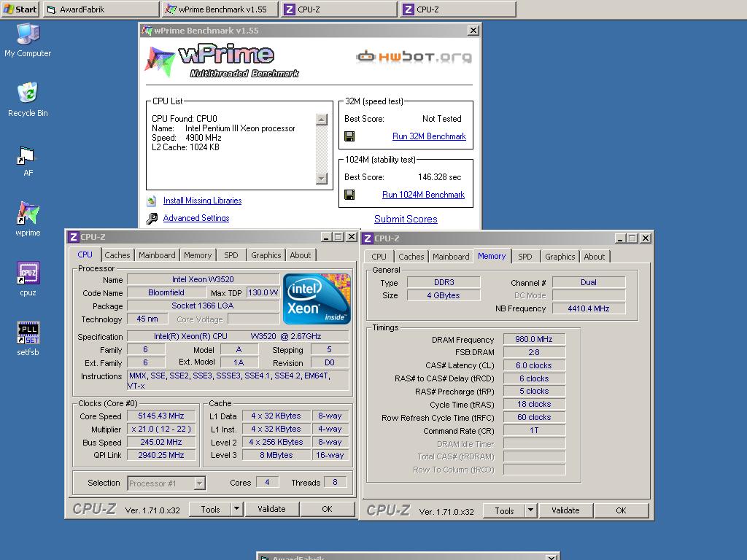Click OK button in left CPU-Z window

click(x=327, y=509)
